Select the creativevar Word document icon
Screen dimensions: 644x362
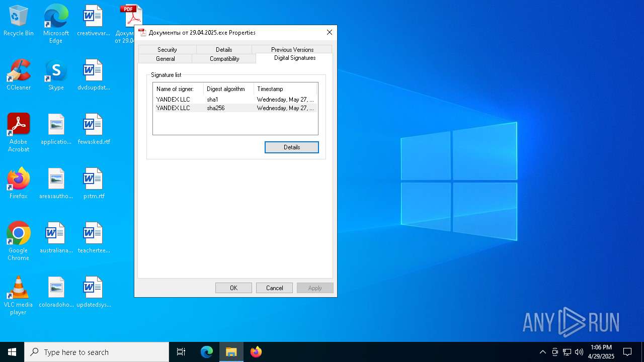point(93,21)
